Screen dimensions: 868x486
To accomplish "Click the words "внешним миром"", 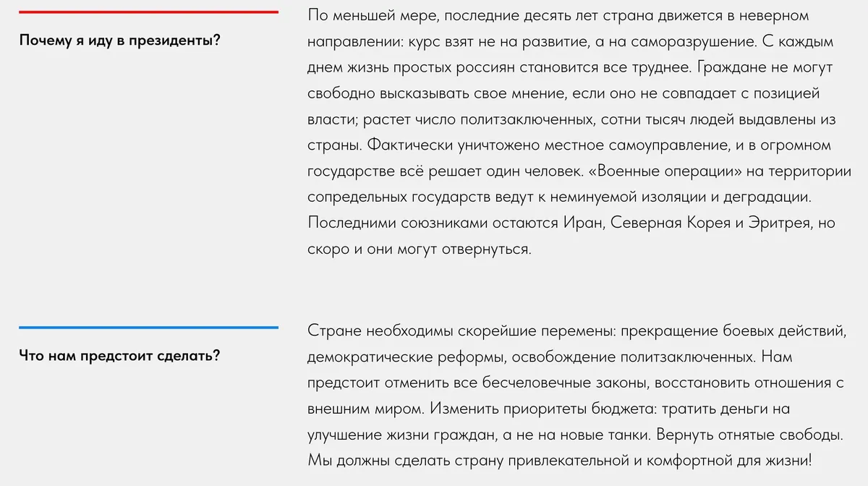I will [364, 409].
